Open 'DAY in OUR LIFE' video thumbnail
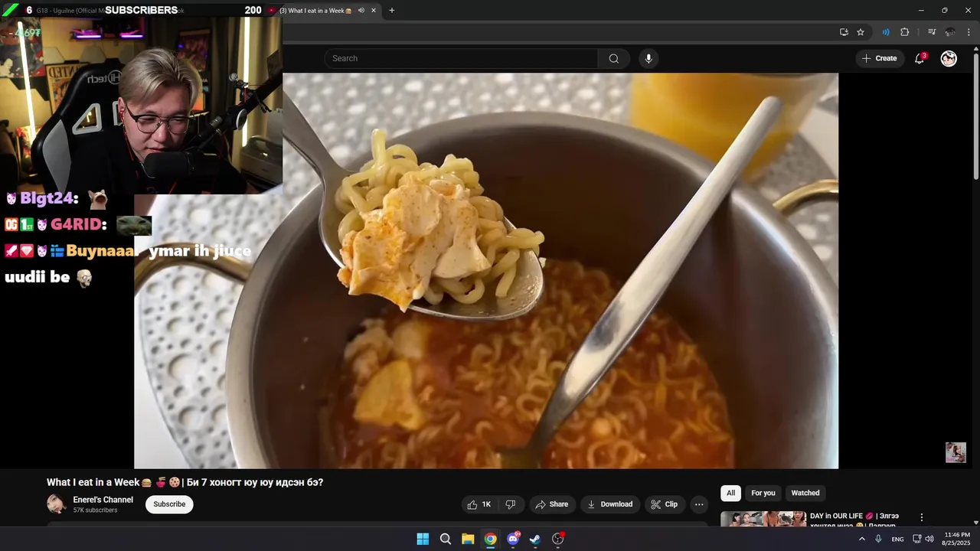The width and height of the screenshot is (980, 551). 763,520
